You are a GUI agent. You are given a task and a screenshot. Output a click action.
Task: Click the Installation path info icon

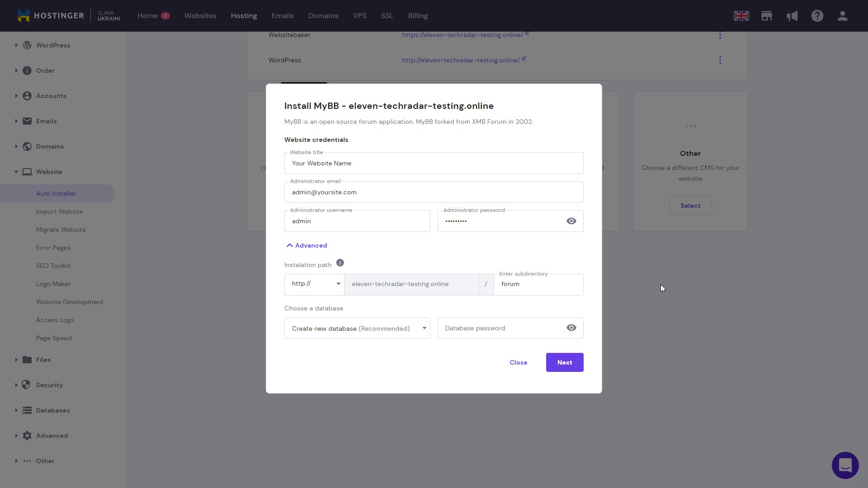pos(340,263)
